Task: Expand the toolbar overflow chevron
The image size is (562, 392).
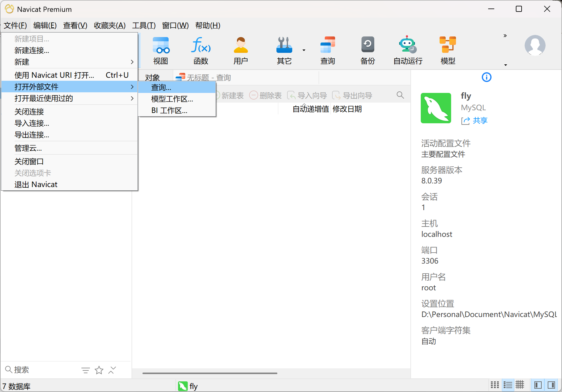Action: tap(505, 36)
